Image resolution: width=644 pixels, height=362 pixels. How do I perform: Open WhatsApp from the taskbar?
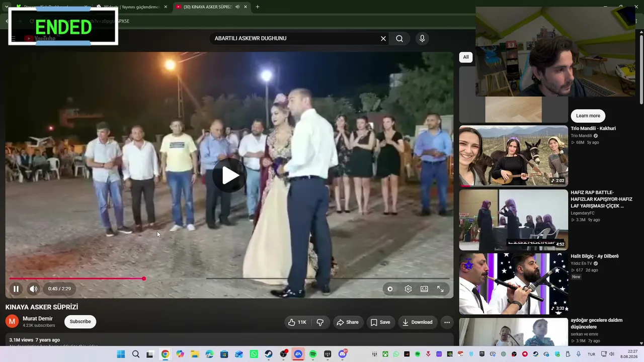(x=254, y=354)
